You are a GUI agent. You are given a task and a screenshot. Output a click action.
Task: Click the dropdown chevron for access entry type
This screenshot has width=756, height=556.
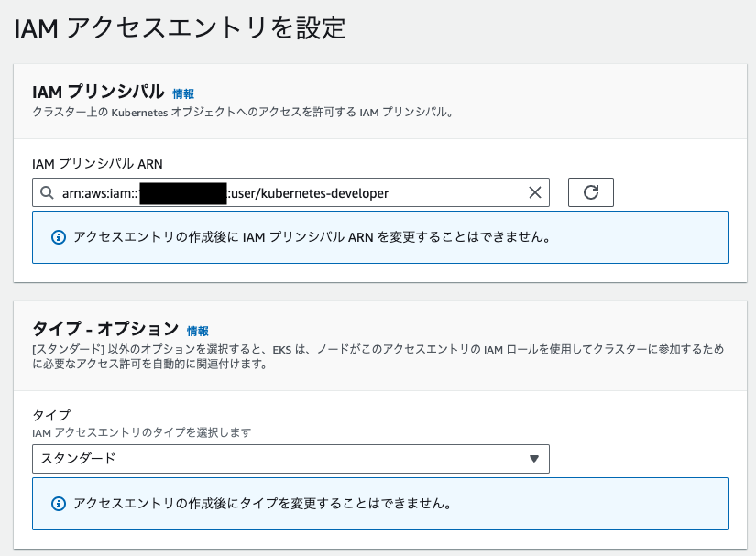(x=536, y=458)
